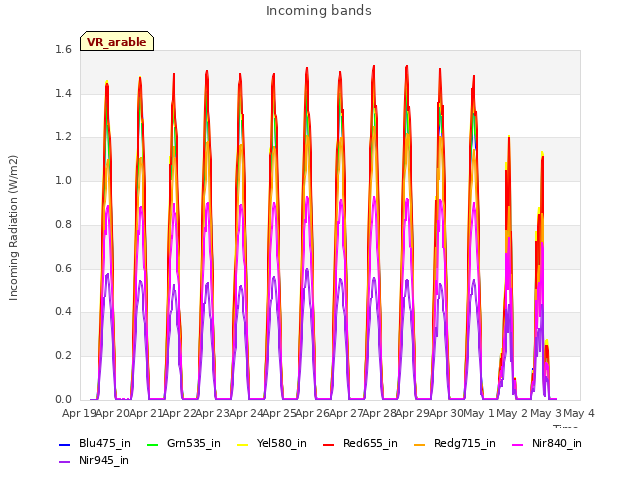Click the Apr 24 x-axis date label
Screen dimensions: 640x480
pyautogui.click(x=247, y=413)
